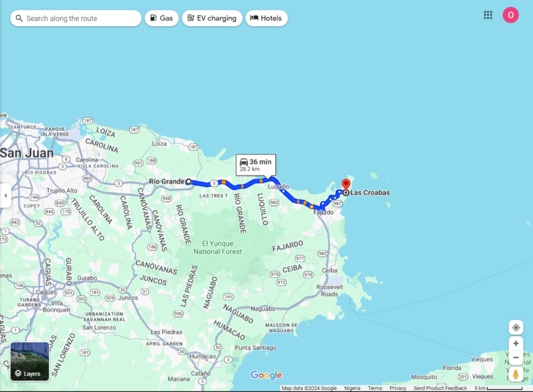Toggle Hotels search chip
The height and width of the screenshot is (392, 533).
[266, 18]
